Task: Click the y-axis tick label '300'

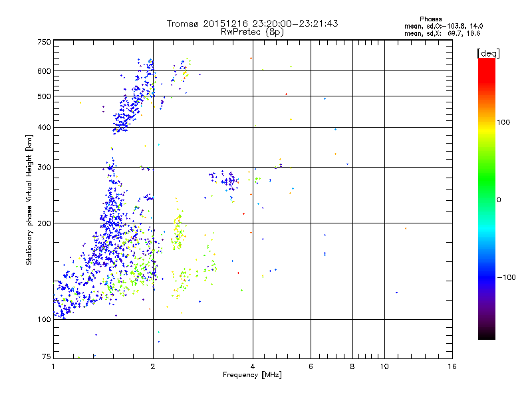Action: [44, 168]
